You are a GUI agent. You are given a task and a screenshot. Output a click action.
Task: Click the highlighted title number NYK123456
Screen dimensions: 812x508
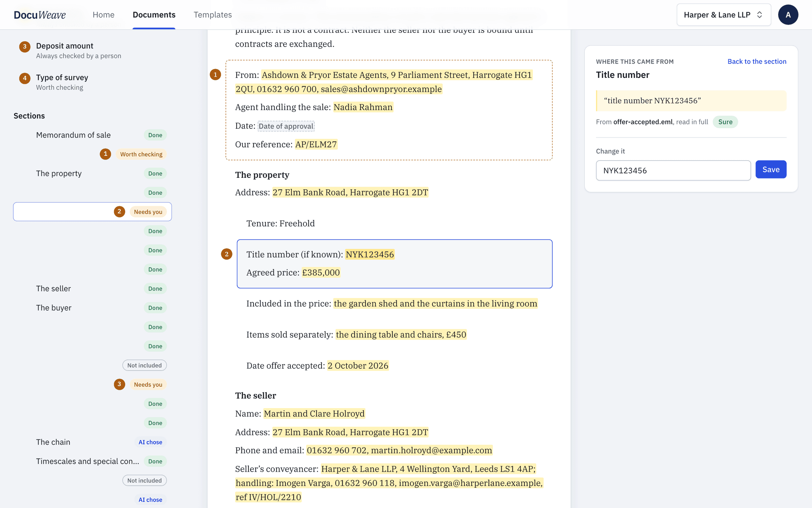click(x=370, y=254)
